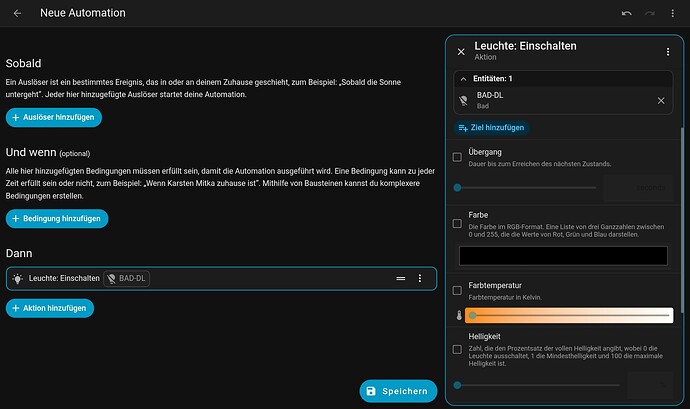Enable the Farbtemperatur checkbox
The height and width of the screenshot is (409, 690).
coord(457,290)
